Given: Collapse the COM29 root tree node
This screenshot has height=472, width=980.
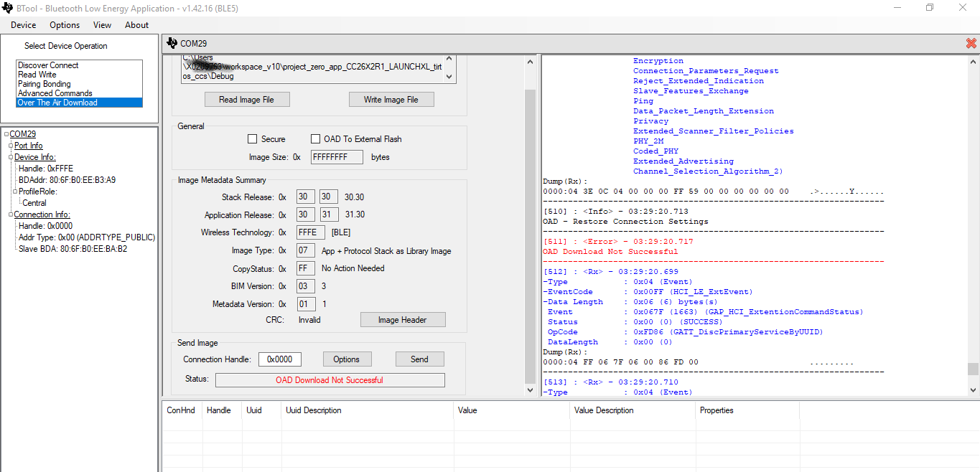Looking at the screenshot, I should point(6,134).
